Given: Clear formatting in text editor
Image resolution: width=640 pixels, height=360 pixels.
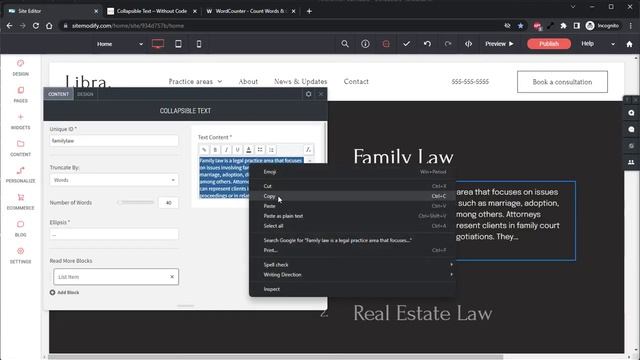Looking at the screenshot, I should 309,150.
